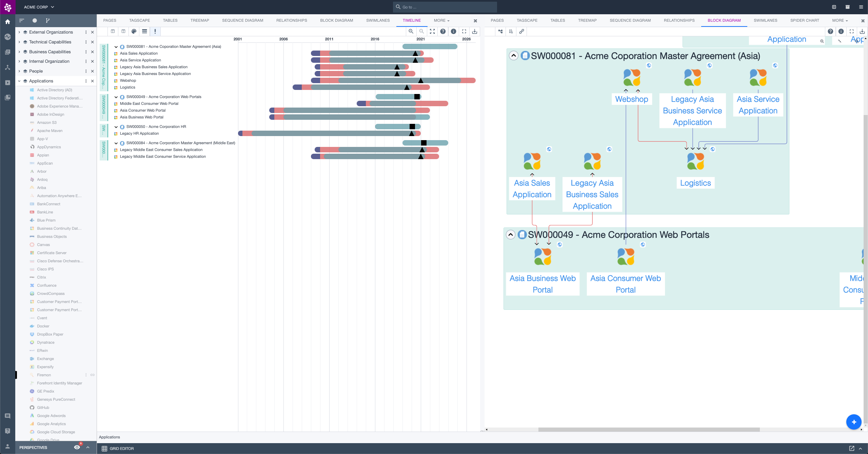The height and width of the screenshot is (454, 868).
Task: Toggle the exclamation mark timeline option
Action: [x=155, y=31]
